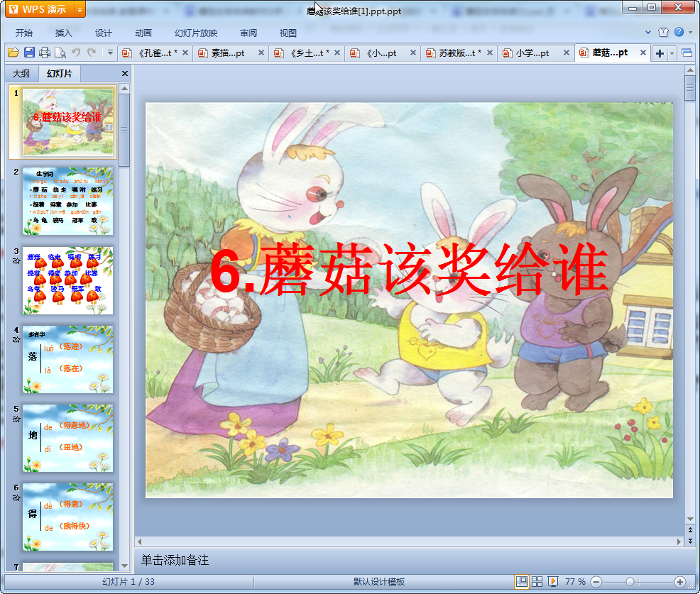Start slideshow from status bar icon
The height and width of the screenshot is (594, 700).
point(552,581)
